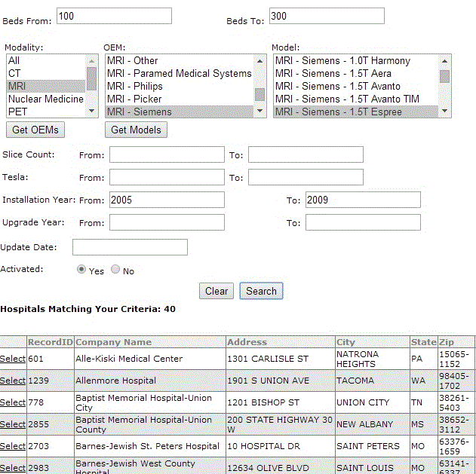Click the Tesla From field
The height and width of the screenshot is (474, 476).
tap(167, 177)
